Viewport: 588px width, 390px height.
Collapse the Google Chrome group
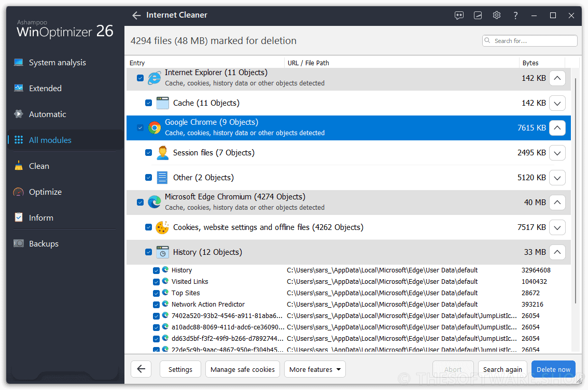[x=557, y=128]
